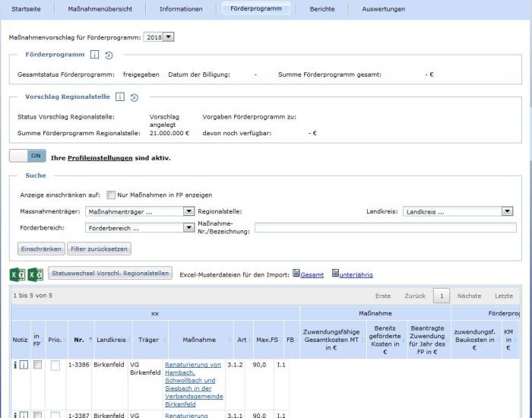Click Filter zurücksetzen button
Image resolution: width=532 pixels, height=418 pixels.
[x=99, y=249]
